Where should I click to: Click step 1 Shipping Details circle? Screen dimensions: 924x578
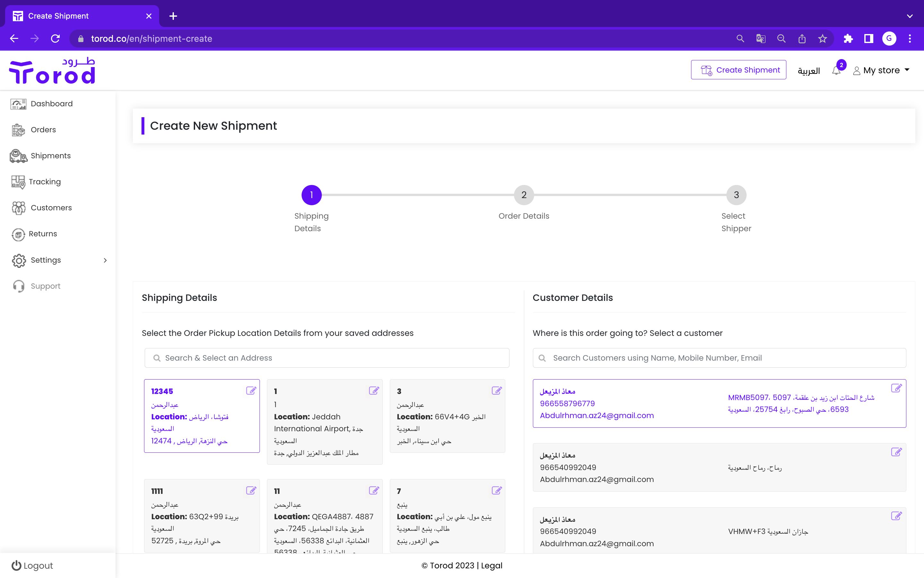coord(312,195)
